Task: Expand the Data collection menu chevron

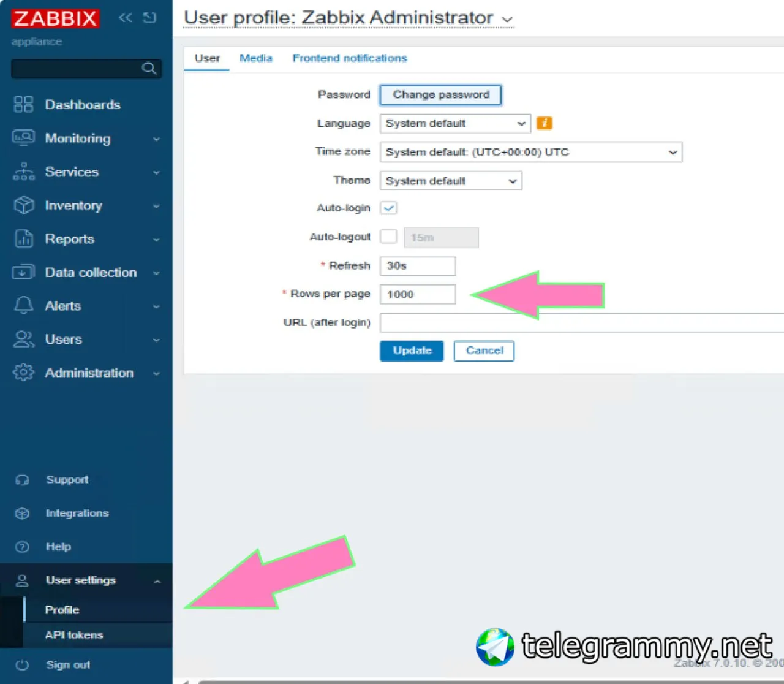Action: point(156,273)
